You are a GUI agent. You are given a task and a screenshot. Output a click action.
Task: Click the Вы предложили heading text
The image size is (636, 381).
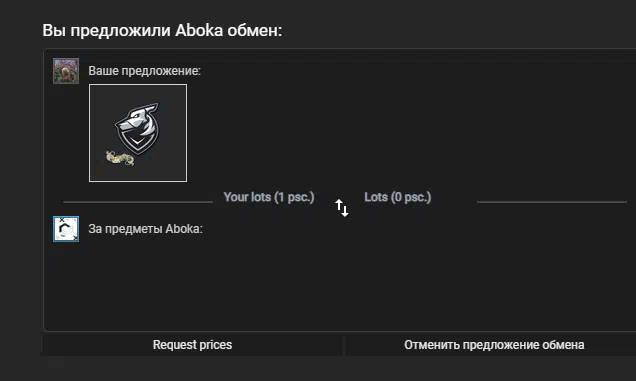pos(107,30)
